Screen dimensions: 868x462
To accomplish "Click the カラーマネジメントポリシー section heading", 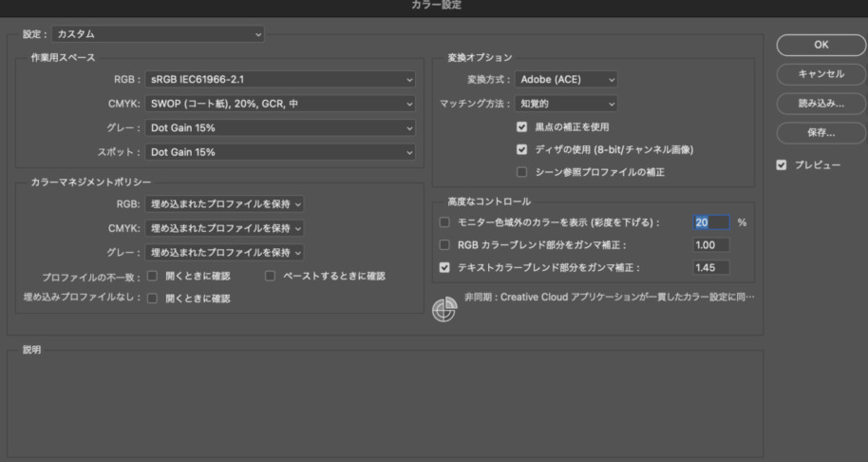I will [x=91, y=183].
